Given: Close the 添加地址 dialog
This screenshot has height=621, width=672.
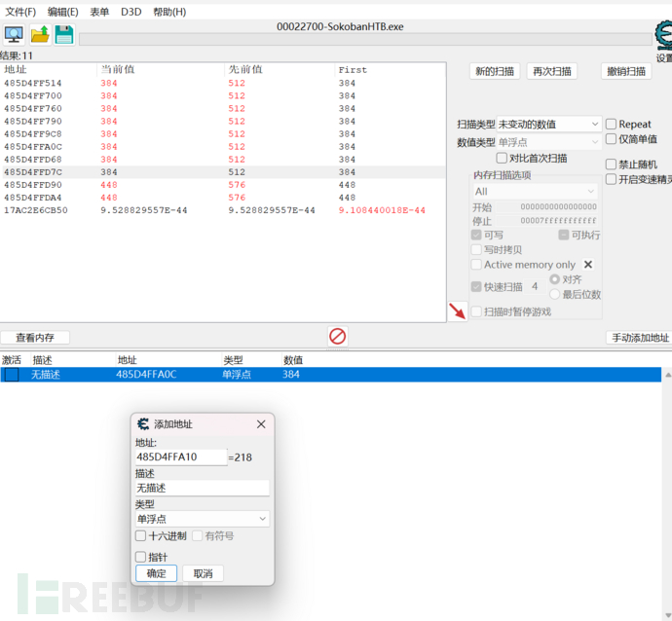Looking at the screenshot, I should (261, 424).
